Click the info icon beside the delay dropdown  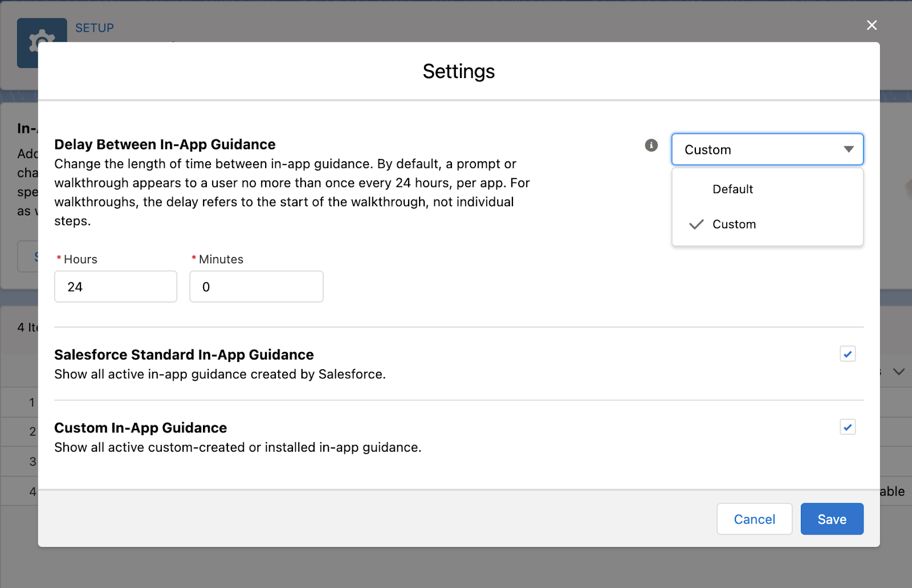click(651, 145)
